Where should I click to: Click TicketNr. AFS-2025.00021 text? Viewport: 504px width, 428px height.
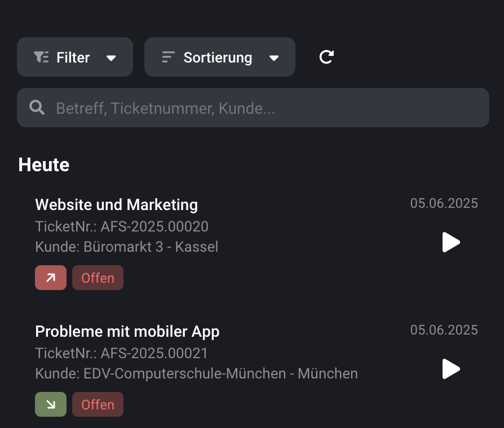pyautogui.click(x=122, y=353)
